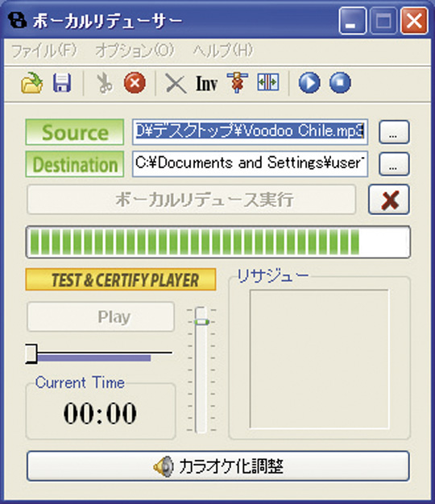Open the ファイル(F) menu
Image resolution: width=435 pixels, height=504 pixels.
click(x=44, y=51)
